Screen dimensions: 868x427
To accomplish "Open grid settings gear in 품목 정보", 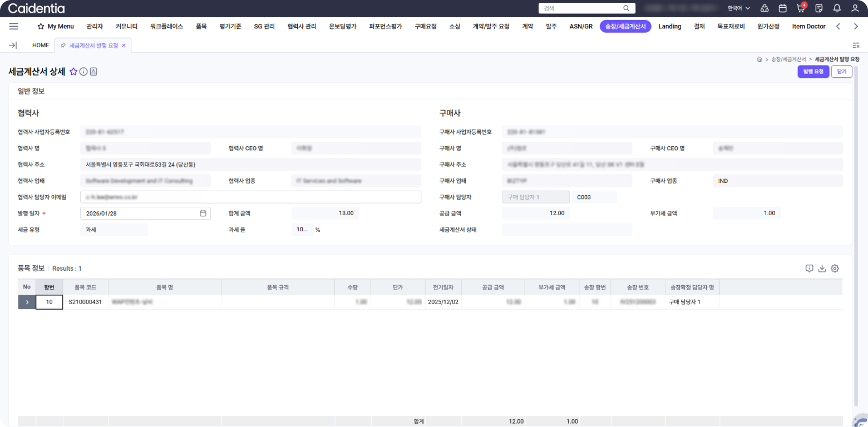I will click(835, 269).
